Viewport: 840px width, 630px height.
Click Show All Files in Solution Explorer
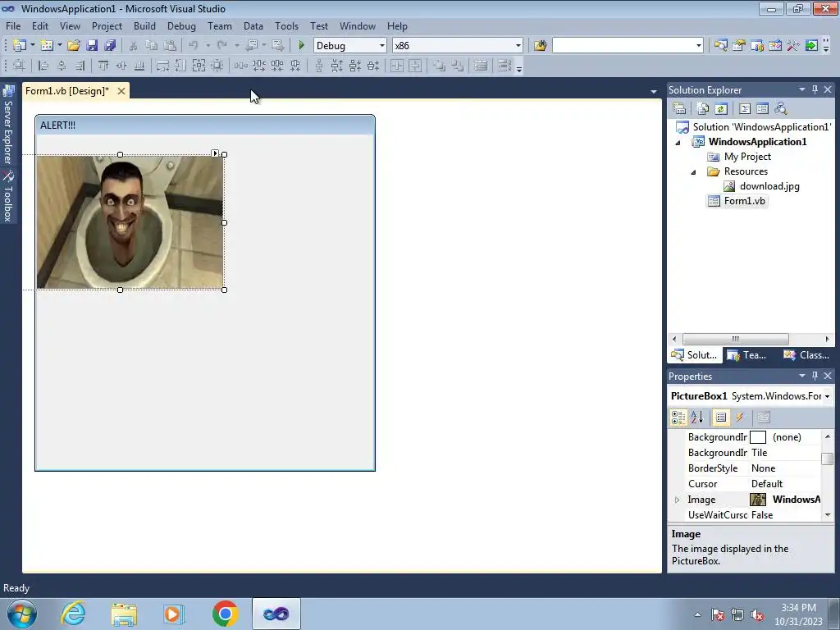[x=703, y=109]
